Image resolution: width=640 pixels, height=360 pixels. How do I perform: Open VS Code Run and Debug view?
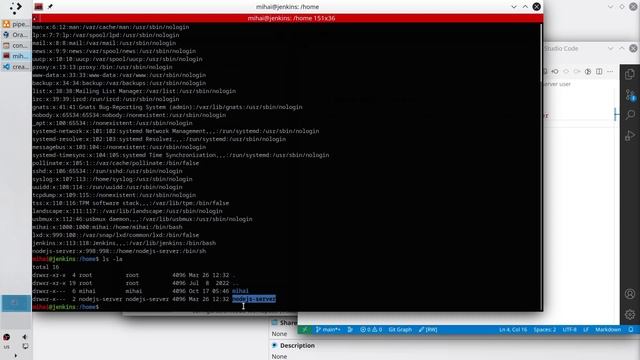click(630, 135)
